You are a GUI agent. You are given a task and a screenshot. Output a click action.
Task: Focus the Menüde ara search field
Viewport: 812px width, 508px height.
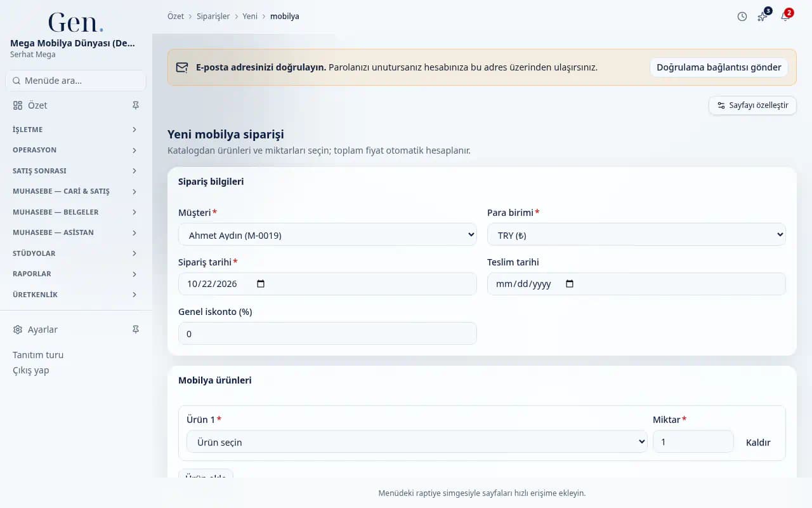[75, 81]
